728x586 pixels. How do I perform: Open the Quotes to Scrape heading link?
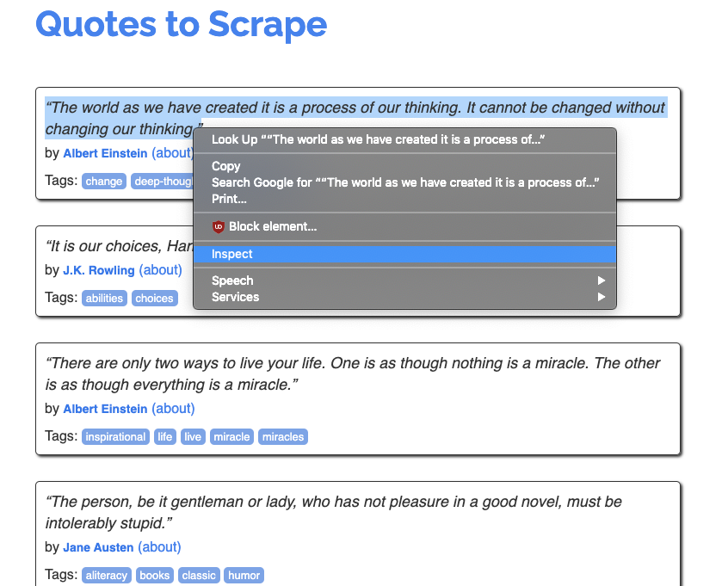(181, 24)
